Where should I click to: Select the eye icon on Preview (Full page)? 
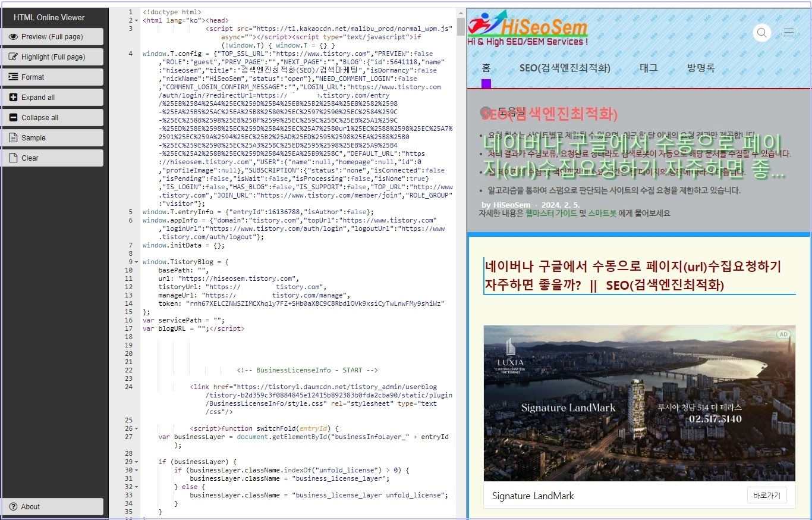tap(14, 37)
